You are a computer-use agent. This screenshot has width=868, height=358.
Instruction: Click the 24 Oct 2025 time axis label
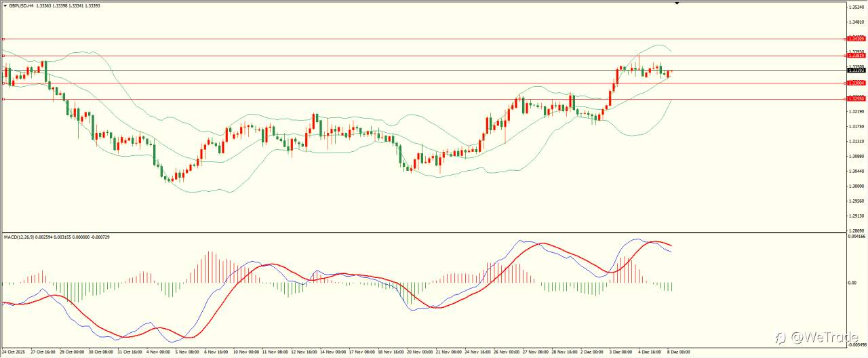point(13,353)
